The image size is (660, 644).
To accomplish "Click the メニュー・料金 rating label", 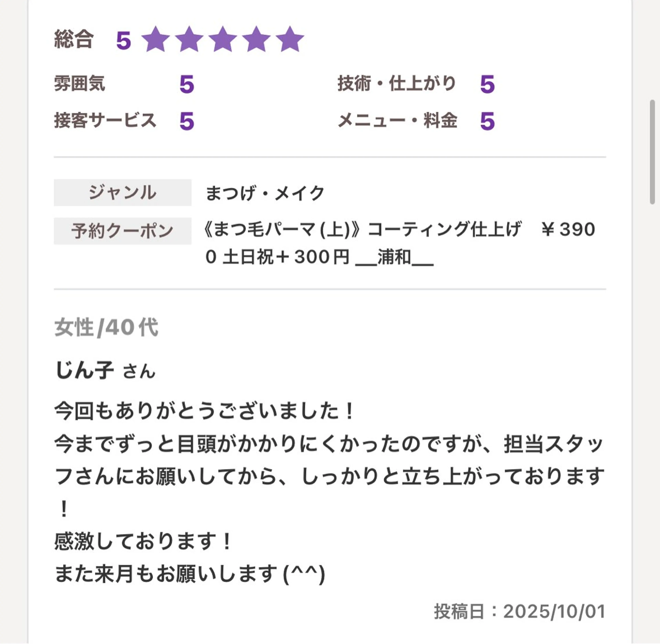I will point(398,120).
